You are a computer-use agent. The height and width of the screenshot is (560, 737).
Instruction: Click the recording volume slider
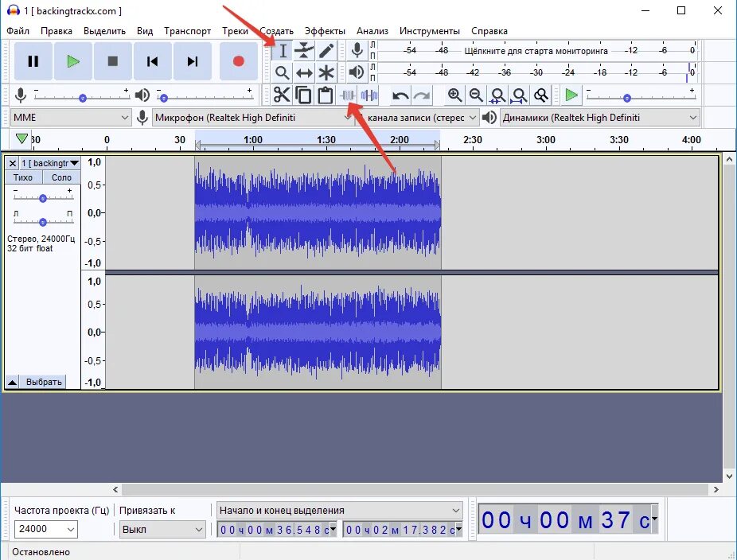[82, 98]
